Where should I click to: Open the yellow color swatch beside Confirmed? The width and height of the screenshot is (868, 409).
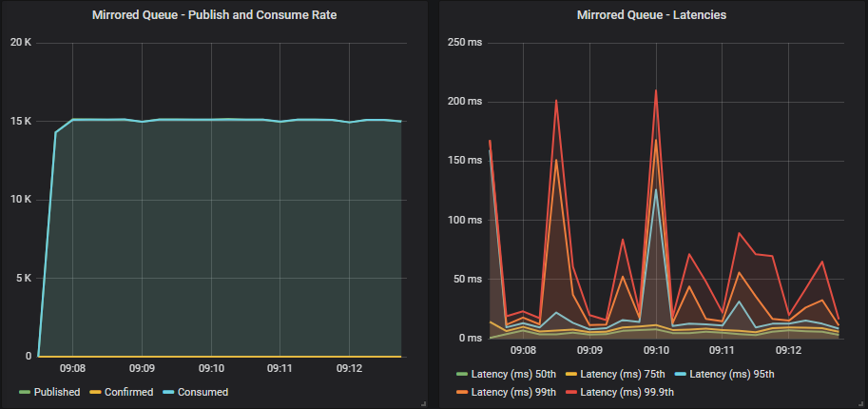(x=95, y=392)
